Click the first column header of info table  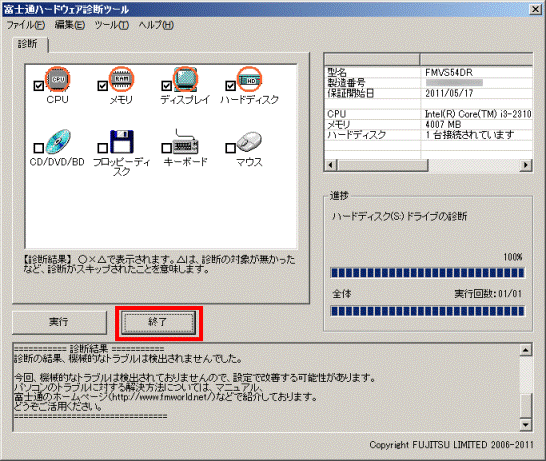tap(372, 59)
